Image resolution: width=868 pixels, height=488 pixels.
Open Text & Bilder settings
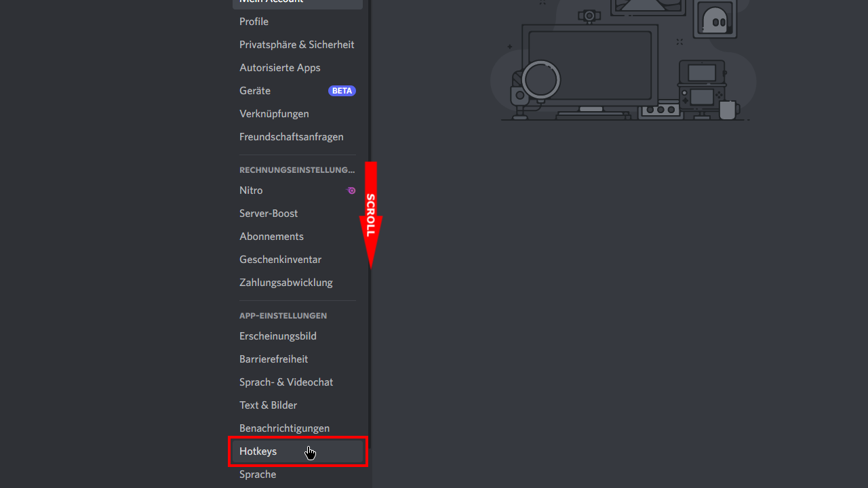point(297,405)
